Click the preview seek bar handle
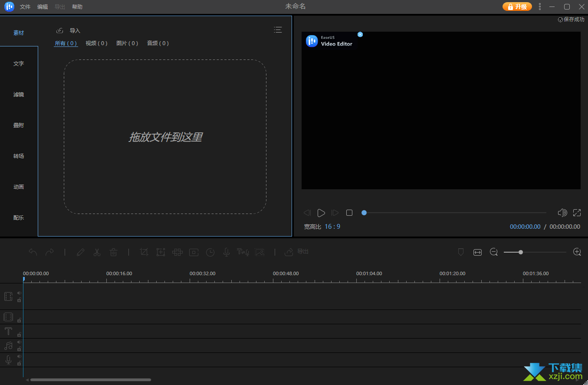The height and width of the screenshot is (385, 588). click(x=364, y=213)
